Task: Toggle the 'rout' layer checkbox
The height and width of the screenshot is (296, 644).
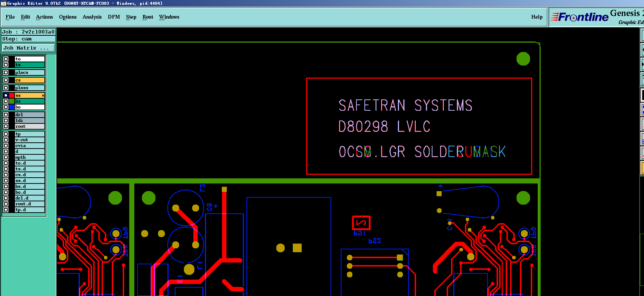Action: (x=6, y=126)
